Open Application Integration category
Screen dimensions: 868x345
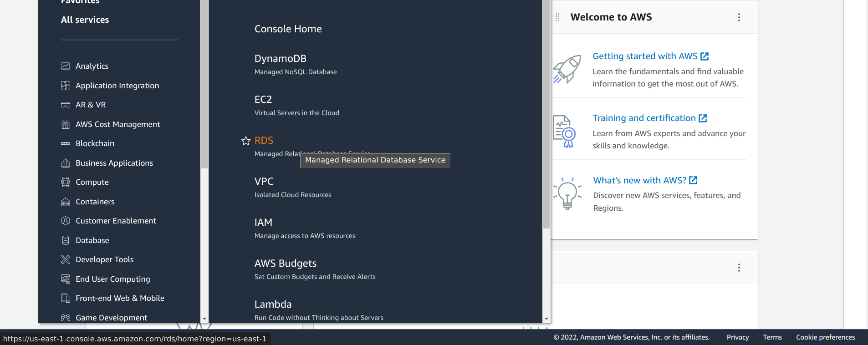117,86
